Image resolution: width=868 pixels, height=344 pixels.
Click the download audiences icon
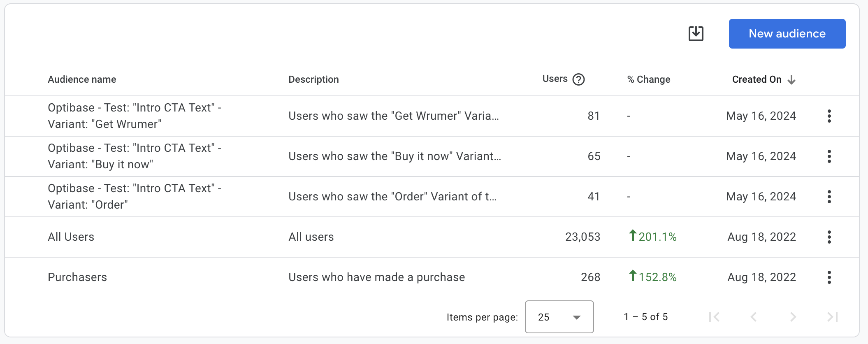(696, 34)
